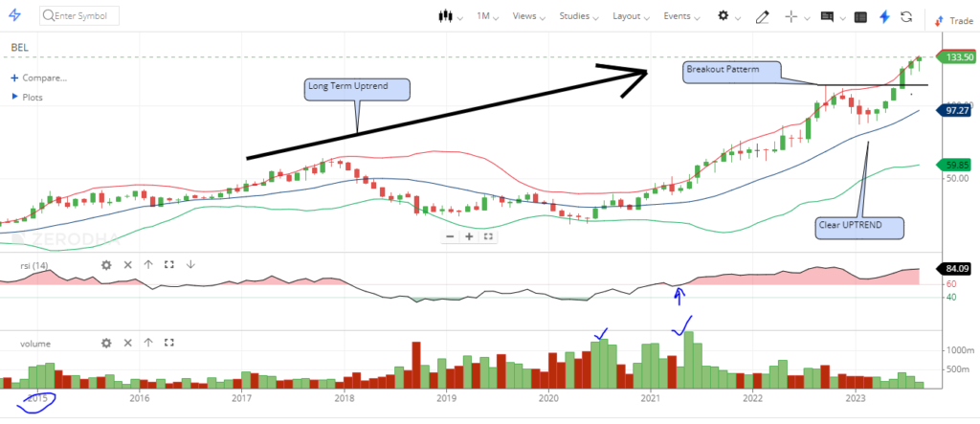The height and width of the screenshot is (424, 980).
Task: Click the 2022 label on time axis
Action: (x=752, y=398)
